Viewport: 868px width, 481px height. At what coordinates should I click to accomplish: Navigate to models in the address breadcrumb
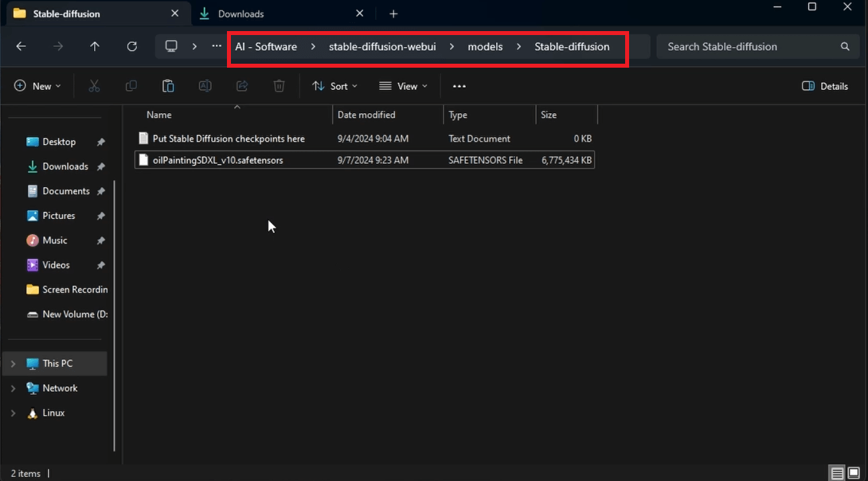485,46
